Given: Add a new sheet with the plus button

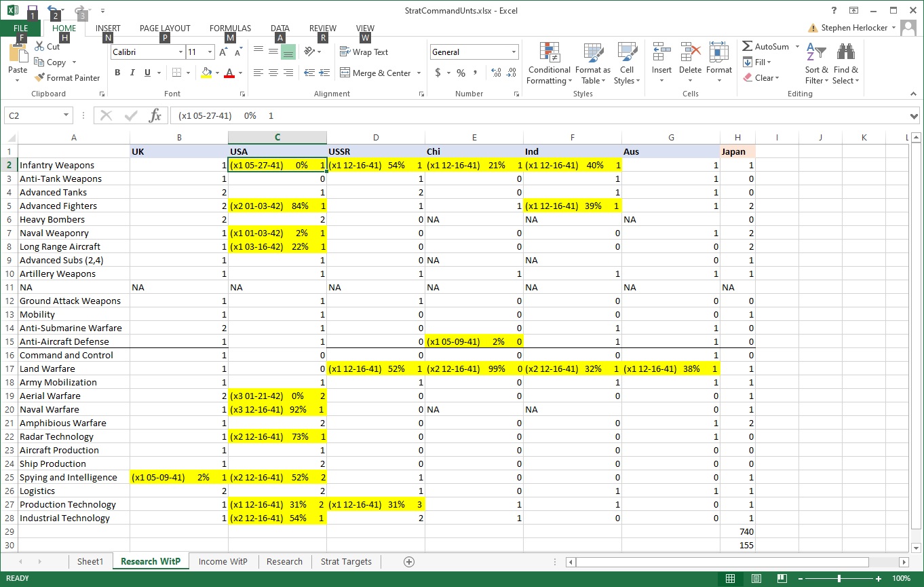Looking at the screenshot, I should click(409, 562).
